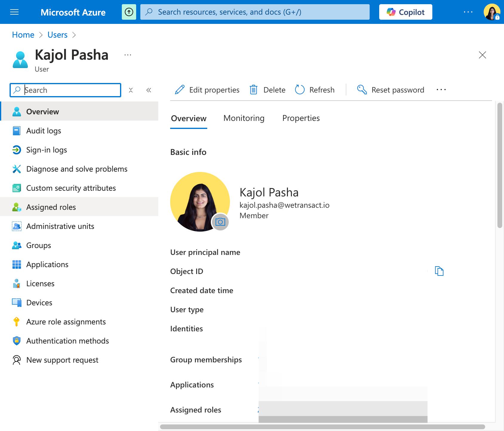Go to Home breadcrumb
This screenshot has height=431, width=504.
click(23, 35)
